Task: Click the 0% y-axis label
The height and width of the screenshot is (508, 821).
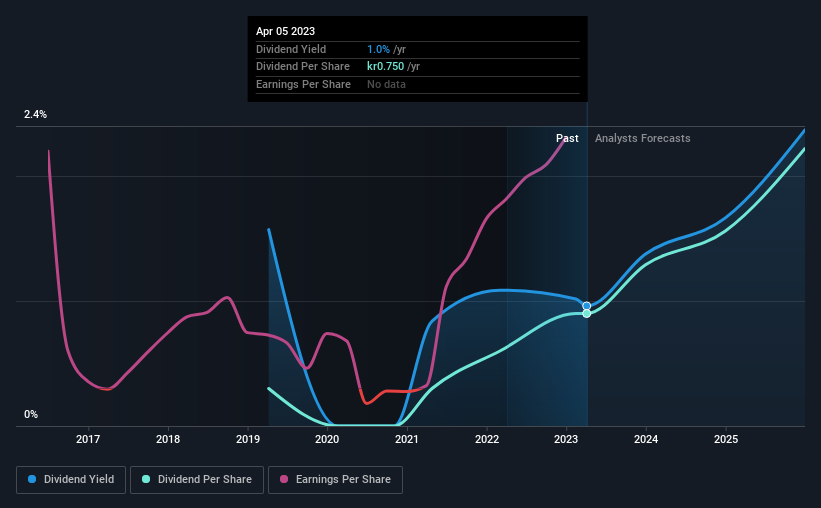Action: point(31,414)
